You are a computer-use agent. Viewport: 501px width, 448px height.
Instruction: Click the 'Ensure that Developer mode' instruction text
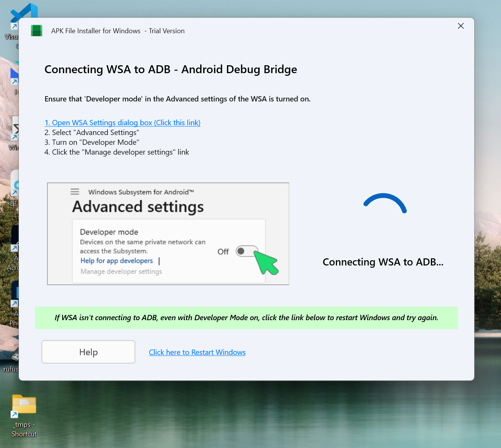point(178,99)
